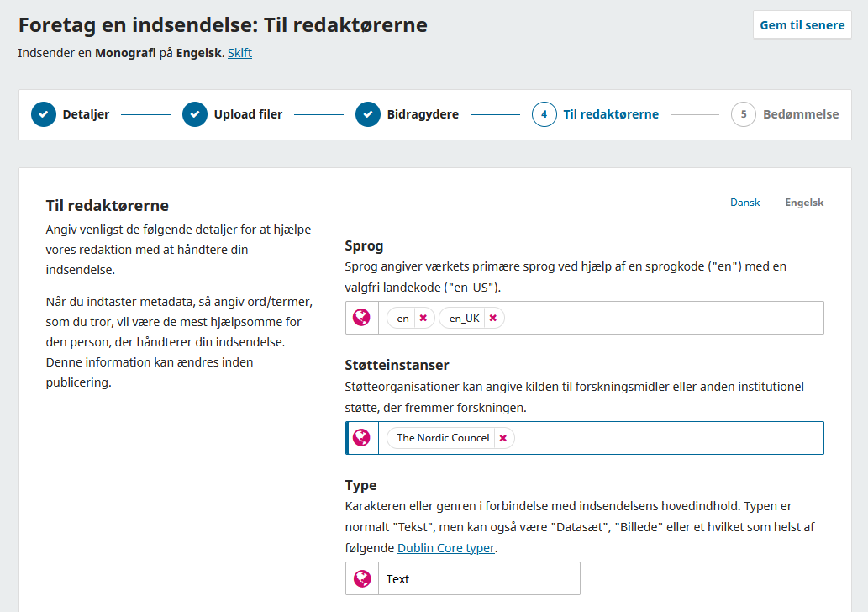Select the Til redaktørerne step
Screen dimensions: 868x612
(610, 114)
